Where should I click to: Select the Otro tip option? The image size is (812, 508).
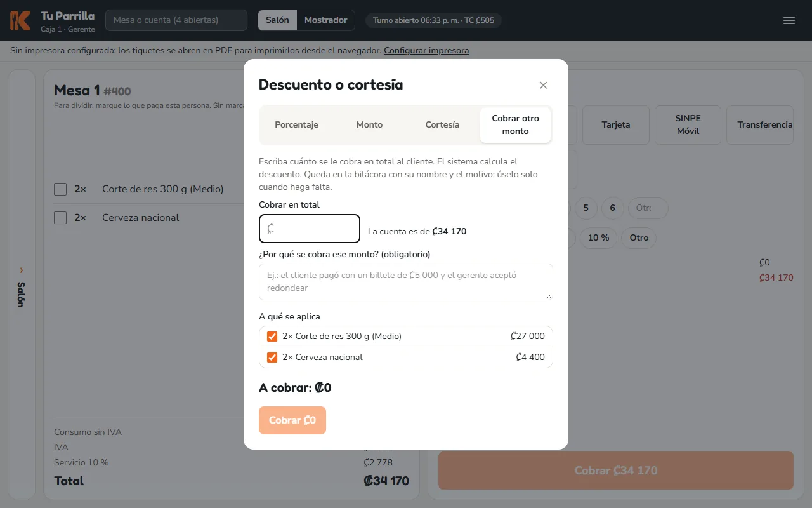point(639,237)
